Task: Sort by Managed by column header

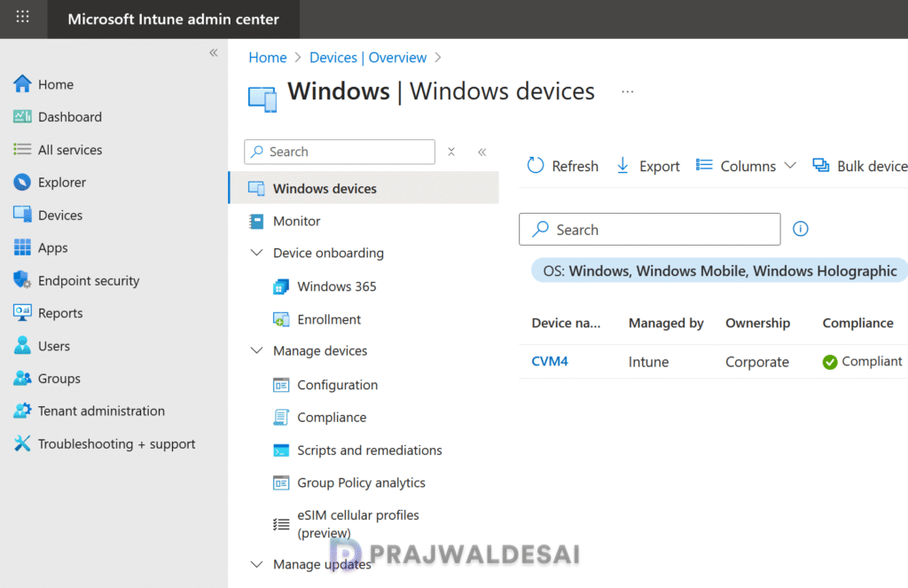Action: [x=666, y=323]
